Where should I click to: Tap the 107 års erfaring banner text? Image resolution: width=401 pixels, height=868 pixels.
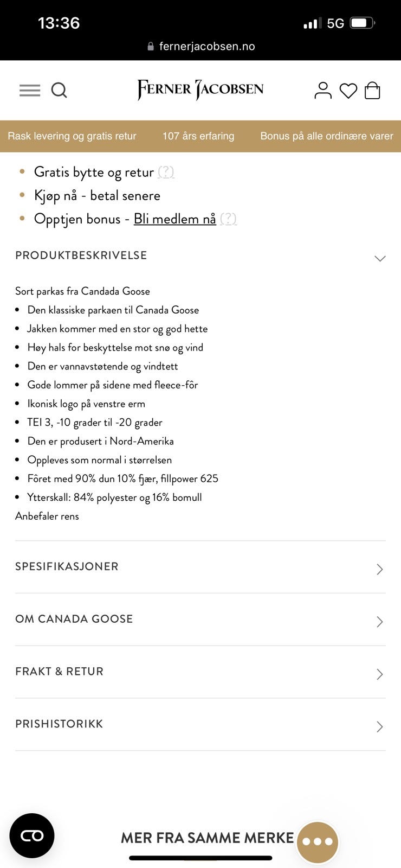click(198, 136)
